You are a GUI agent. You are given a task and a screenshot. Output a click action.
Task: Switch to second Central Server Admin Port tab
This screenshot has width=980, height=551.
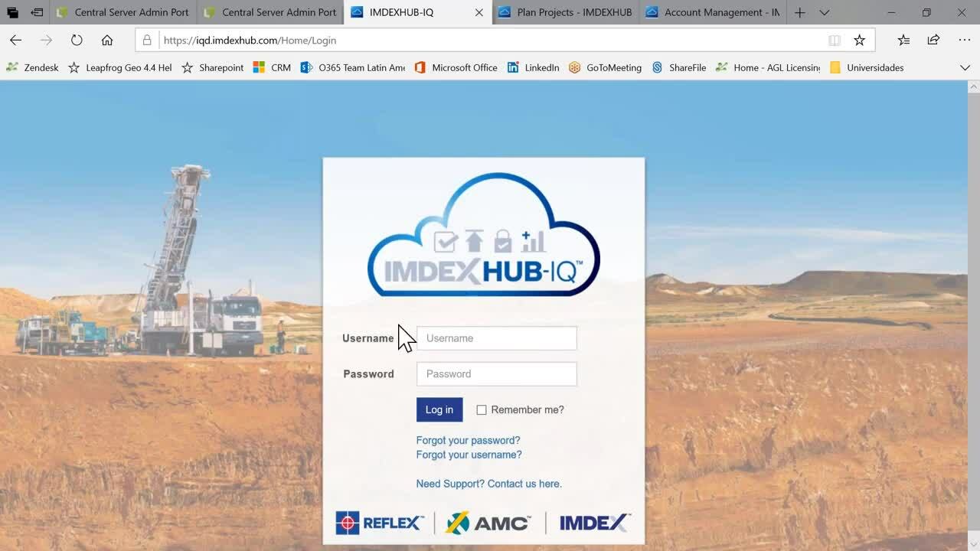coord(270,12)
